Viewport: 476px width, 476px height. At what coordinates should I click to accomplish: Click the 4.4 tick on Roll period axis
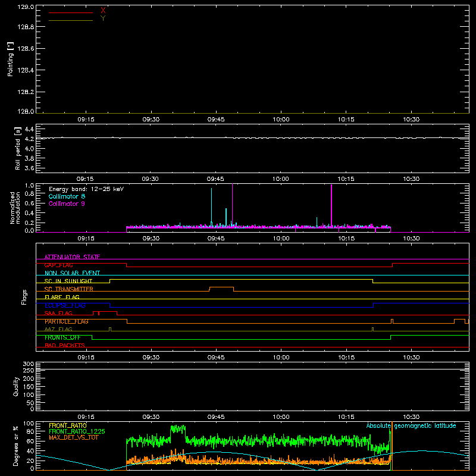(x=29, y=129)
